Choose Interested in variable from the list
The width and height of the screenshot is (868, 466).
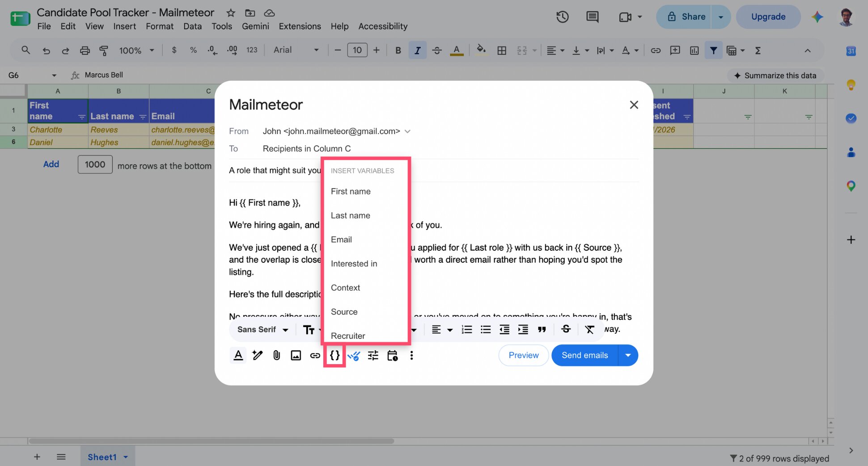354,264
